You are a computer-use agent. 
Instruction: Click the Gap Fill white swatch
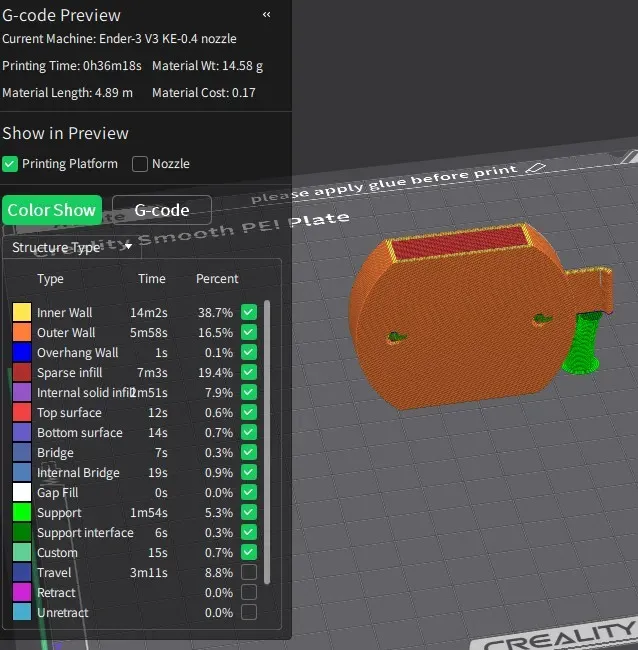click(22, 492)
